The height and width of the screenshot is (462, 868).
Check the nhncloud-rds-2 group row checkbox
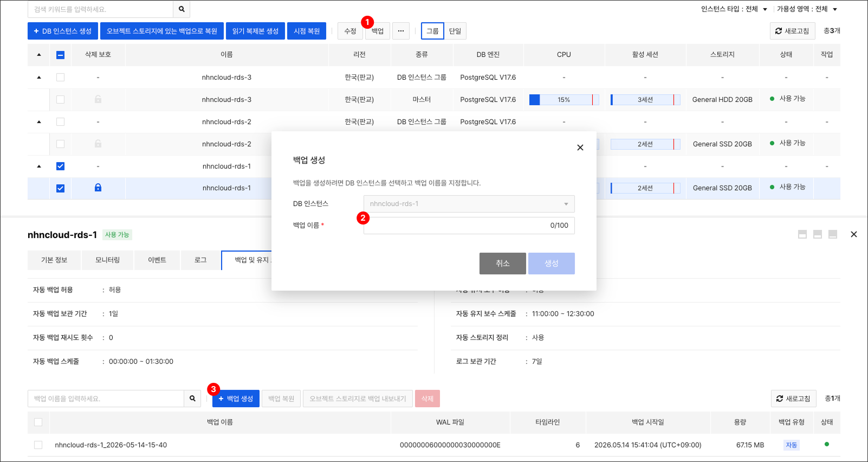(60, 121)
